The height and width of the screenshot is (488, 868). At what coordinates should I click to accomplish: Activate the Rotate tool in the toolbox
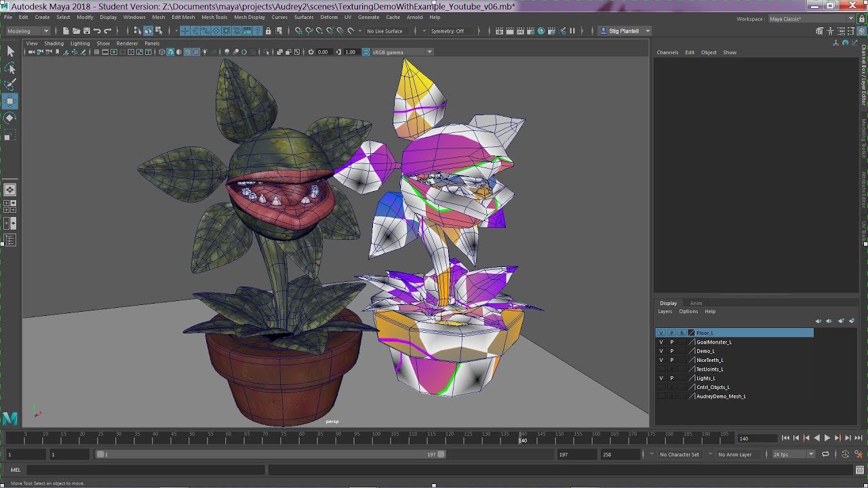pos(10,118)
